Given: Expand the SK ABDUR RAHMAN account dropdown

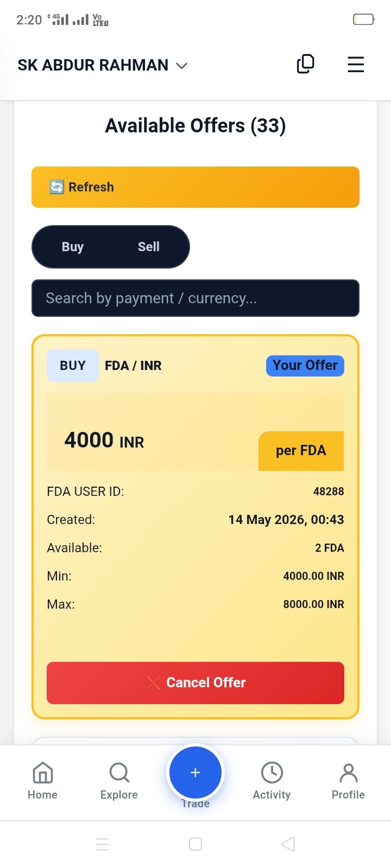Looking at the screenshot, I should 103,65.
